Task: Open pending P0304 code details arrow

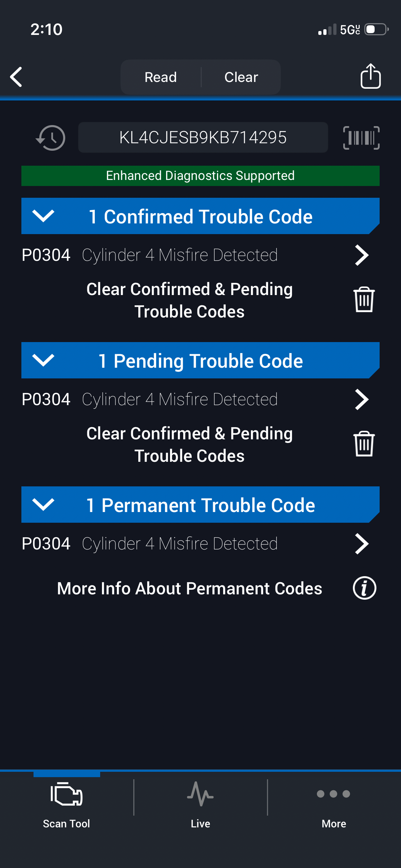Action: (361, 399)
